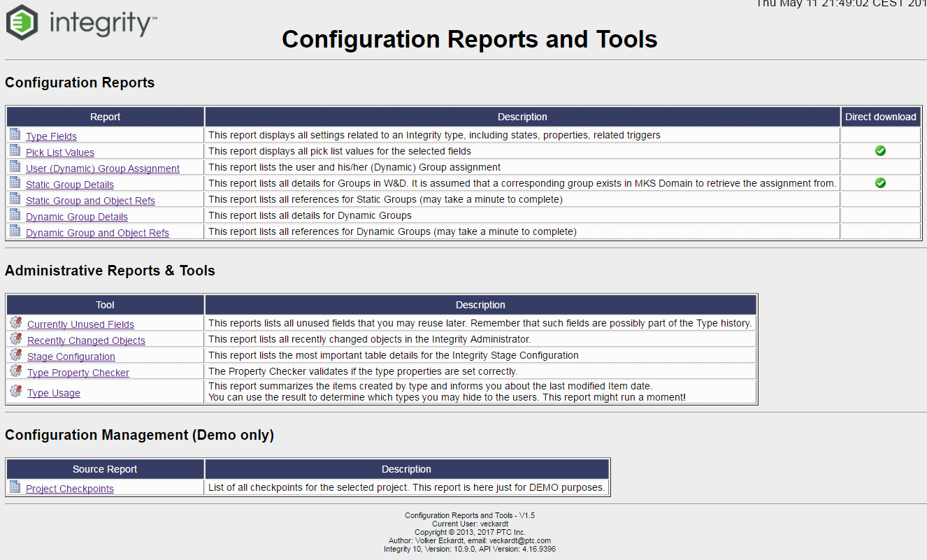Screen dimensions: 927x560
Task: Click the Current User: veckardt footer line
Action: point(470,524)
